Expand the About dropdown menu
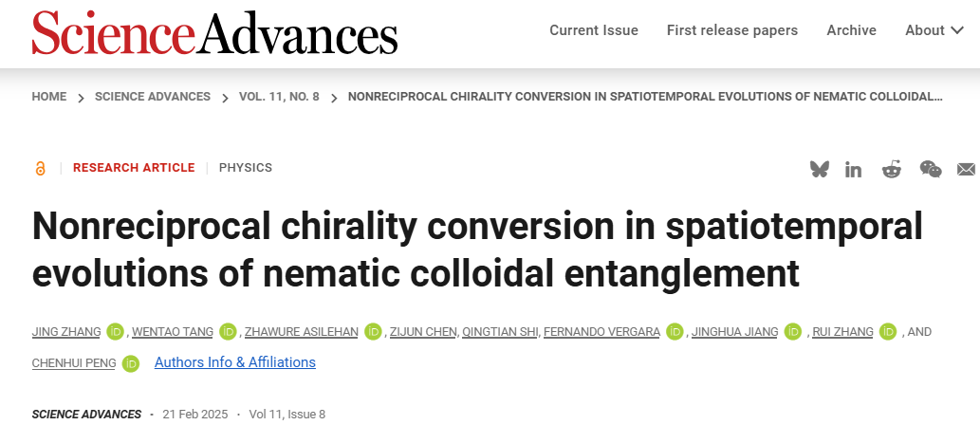This screenshot has width=980, height=425. click(x=934, y=30)
